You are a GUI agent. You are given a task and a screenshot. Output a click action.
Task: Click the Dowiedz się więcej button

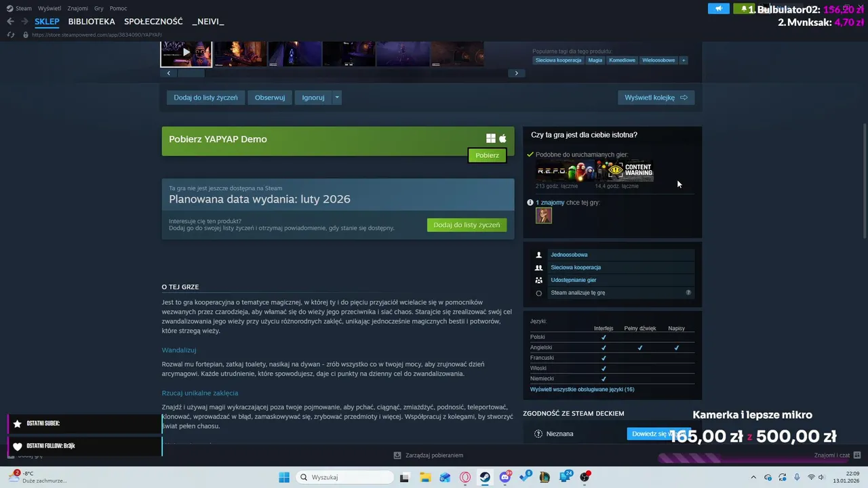(658, 434)
